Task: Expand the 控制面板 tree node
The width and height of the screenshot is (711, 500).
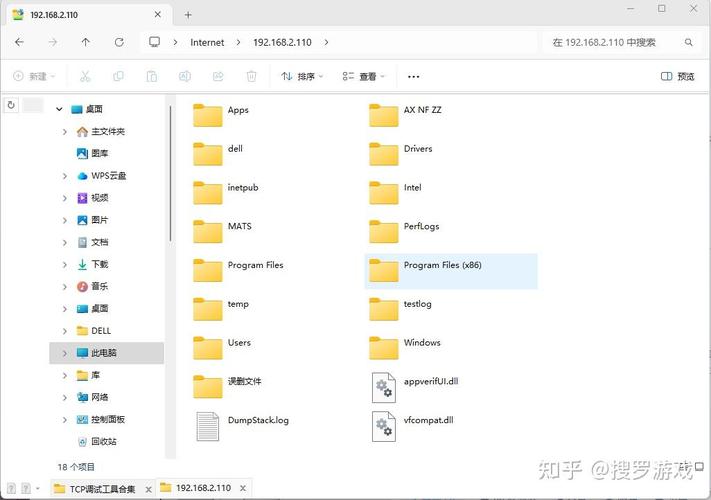Action: [x=64, y=419]
